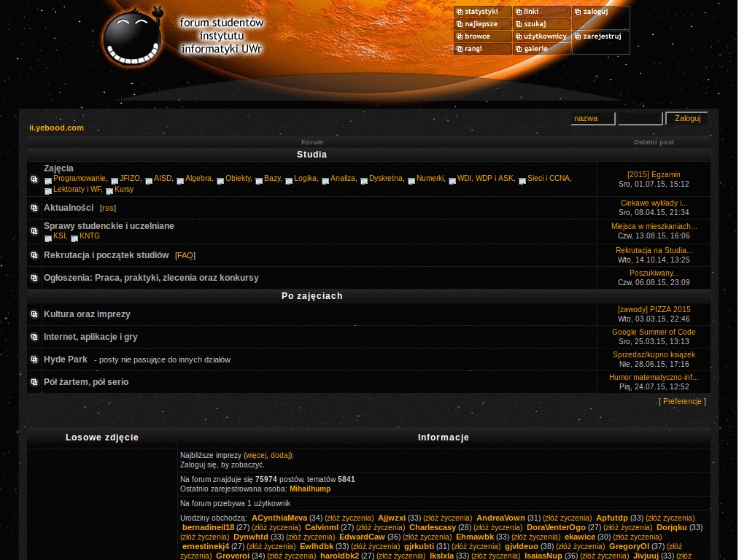Open last post [2015] Egzamin
Viewport: 747px width, 560px height.
[x=654, y=175]
